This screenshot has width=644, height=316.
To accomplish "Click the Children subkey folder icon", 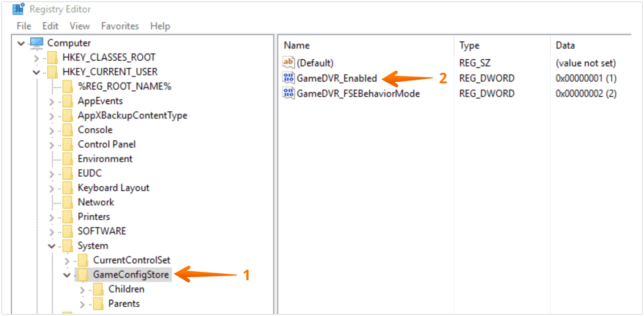I will 98,289.
